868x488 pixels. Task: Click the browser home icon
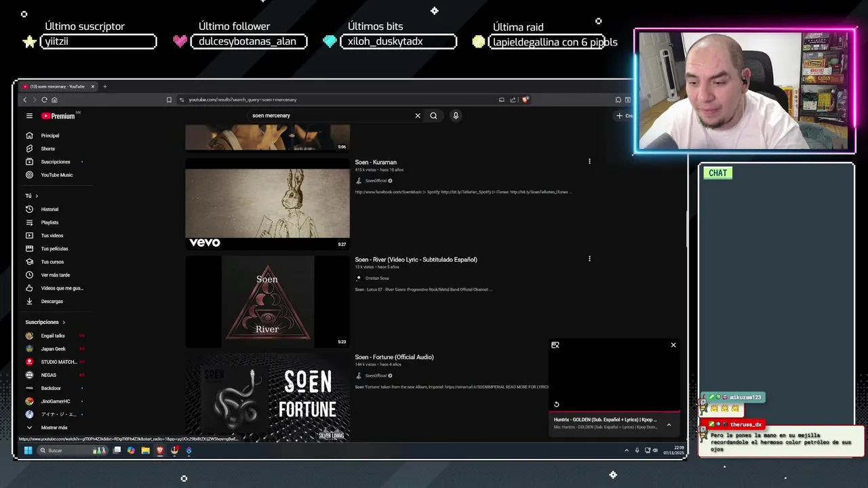coord(54,100)
